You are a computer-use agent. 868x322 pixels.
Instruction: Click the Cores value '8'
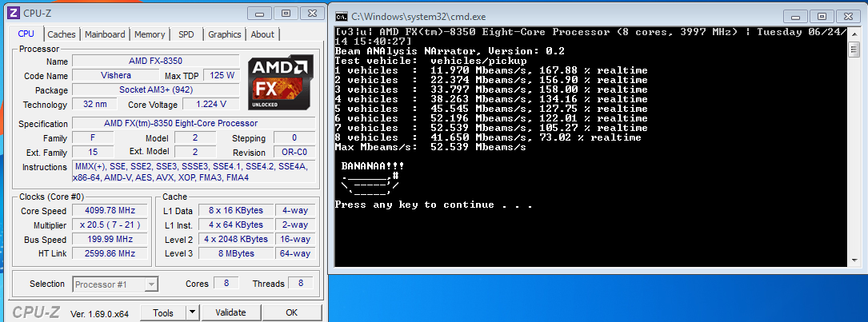coord(226,284)
